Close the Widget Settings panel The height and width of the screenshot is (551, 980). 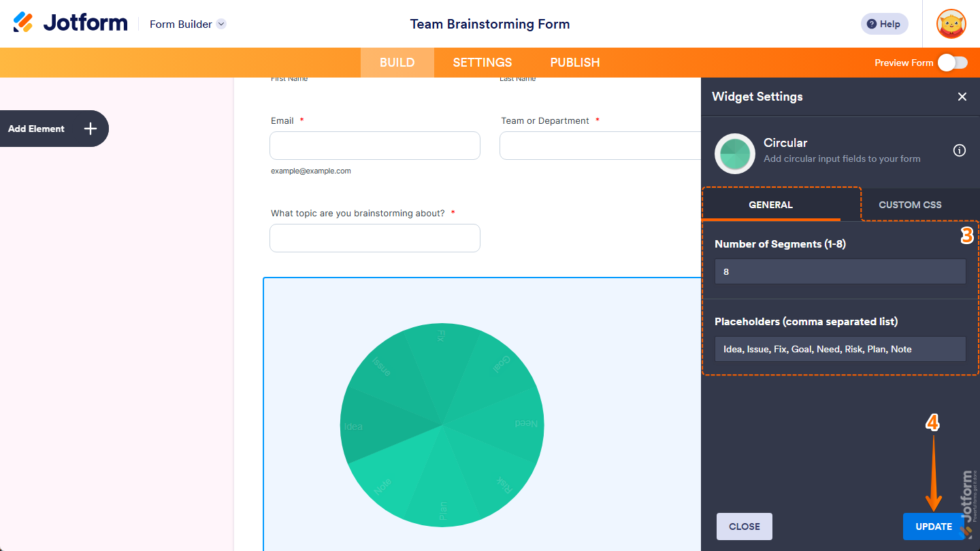pos(962,97)
